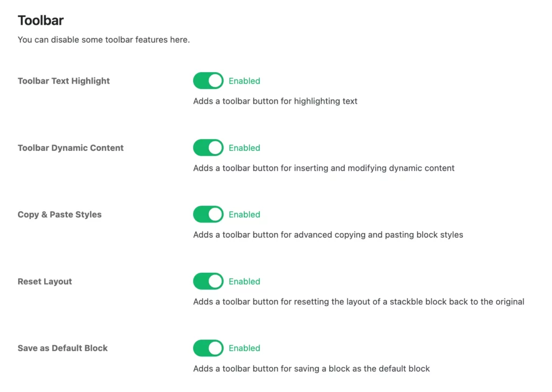Switch off Save as Default Block
This screenshot has height=392, width=552.
pyautogui.click(x=208, y=348)
